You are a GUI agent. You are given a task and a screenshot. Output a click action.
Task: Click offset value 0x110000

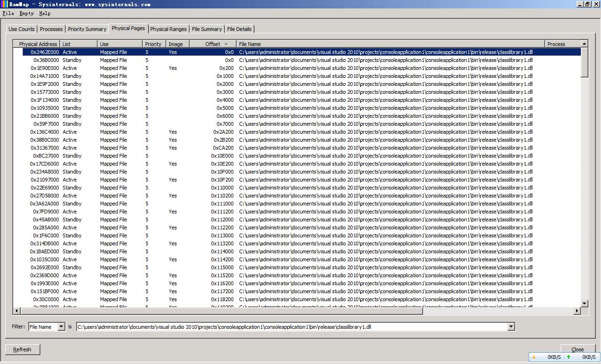tap(222, 188)
